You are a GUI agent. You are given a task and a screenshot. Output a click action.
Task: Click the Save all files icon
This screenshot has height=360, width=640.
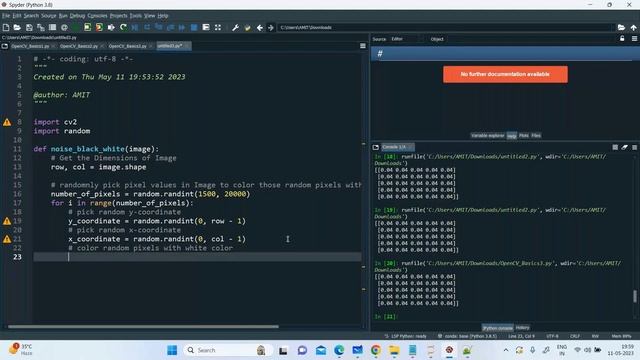[41, 27]
